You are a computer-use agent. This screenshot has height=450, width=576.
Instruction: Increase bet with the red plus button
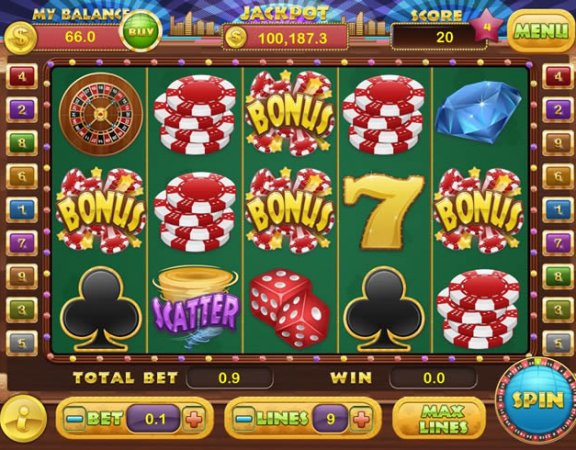coord(194,418)
